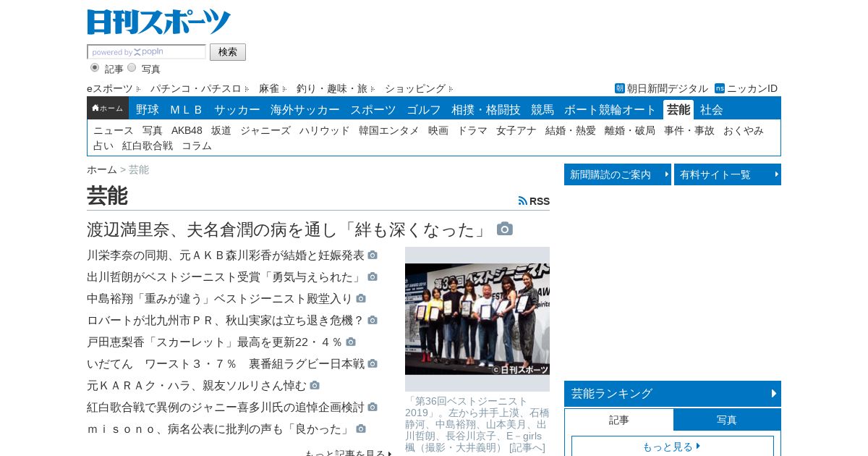Click もっと記事を見る link
Image resolution: width=868 pixels, height=456 pixels.
348,453
